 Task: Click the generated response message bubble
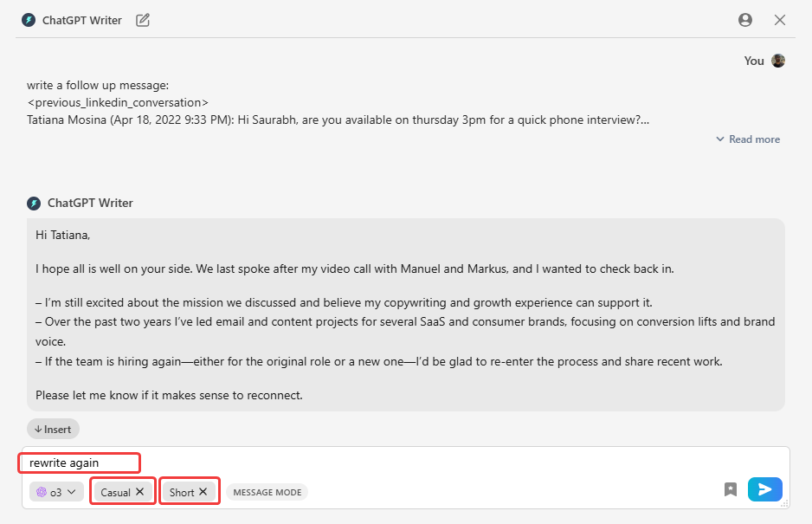point(406,314)
